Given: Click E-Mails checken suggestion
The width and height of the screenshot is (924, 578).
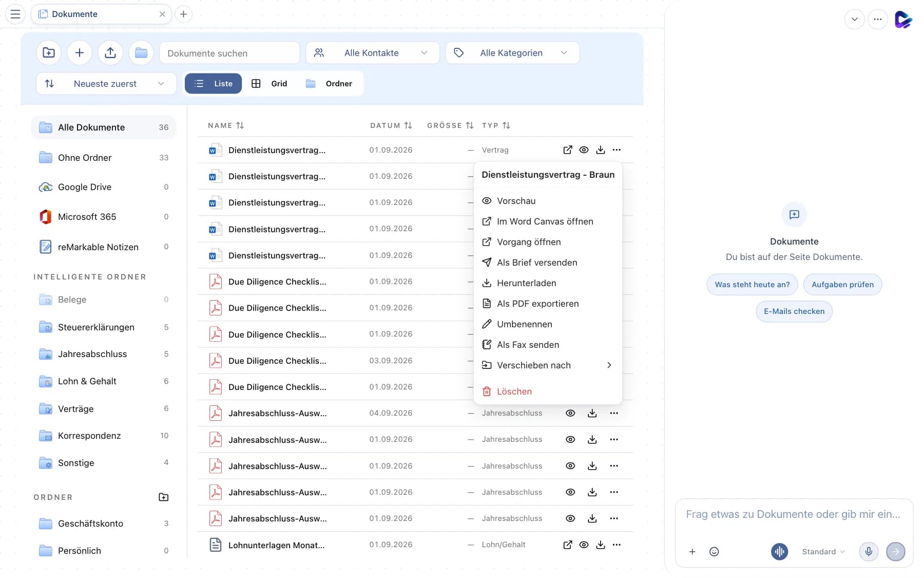Looking at the screenshot, I should point(794,311).
